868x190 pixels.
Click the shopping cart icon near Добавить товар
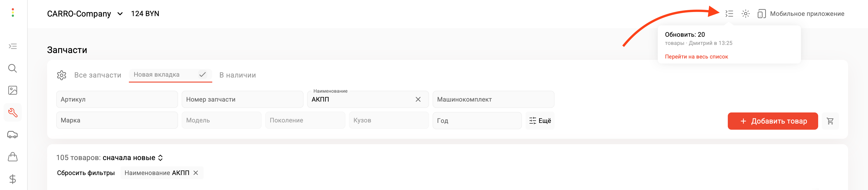[831, 121]
